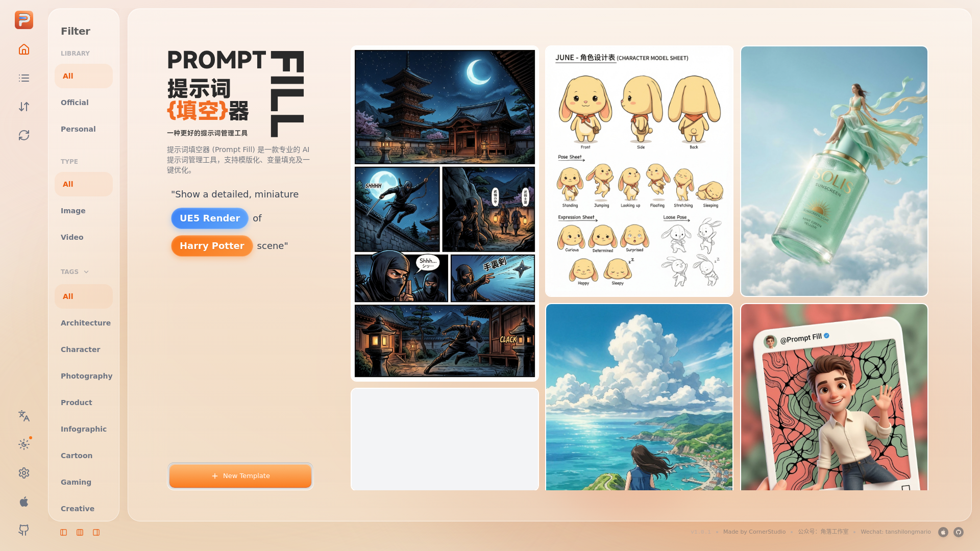
Task: Filter library by Official
Action: 84,103
